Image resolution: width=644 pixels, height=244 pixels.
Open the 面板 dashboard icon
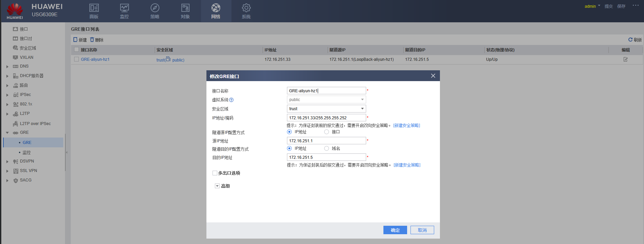tap(94, 8)
